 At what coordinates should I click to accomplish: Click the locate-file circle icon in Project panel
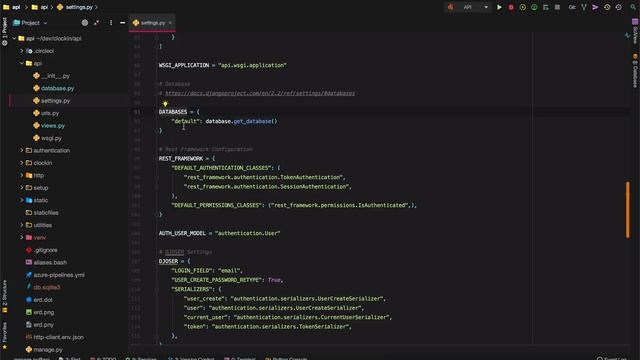coord(84,23)
